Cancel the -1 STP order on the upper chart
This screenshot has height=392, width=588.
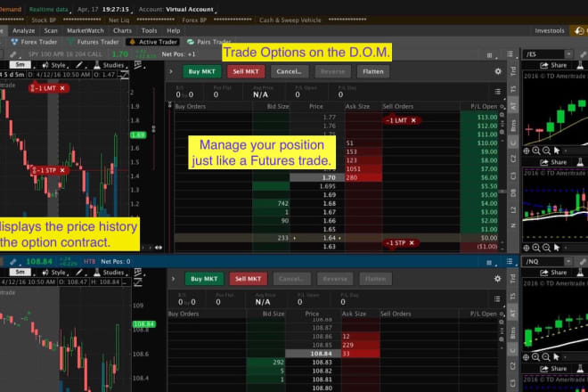[x=62, y=170]
